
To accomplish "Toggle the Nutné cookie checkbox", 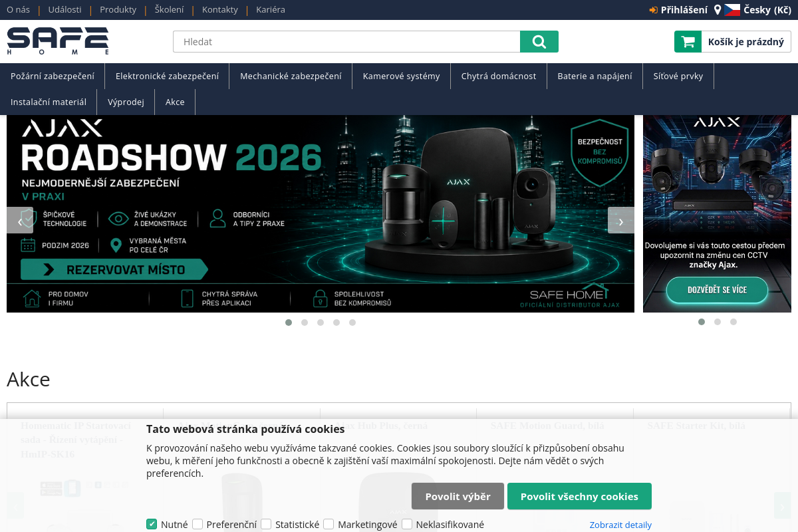I will pos(152,524).
